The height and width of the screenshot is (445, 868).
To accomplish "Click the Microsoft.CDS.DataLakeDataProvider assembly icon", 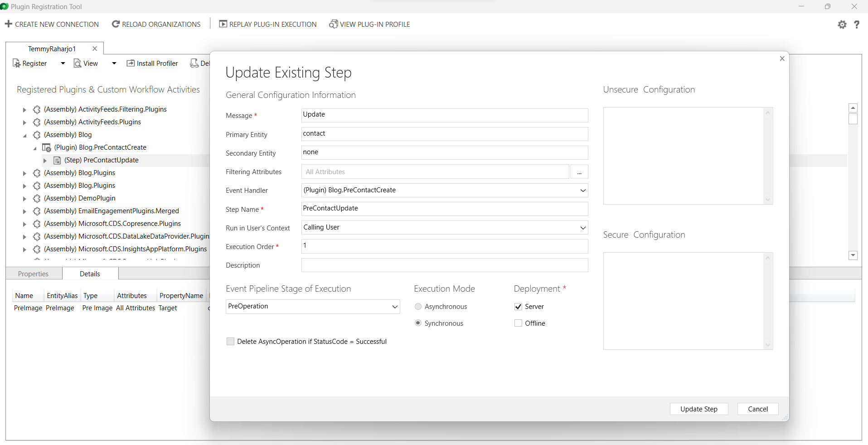I will (37, 236).
